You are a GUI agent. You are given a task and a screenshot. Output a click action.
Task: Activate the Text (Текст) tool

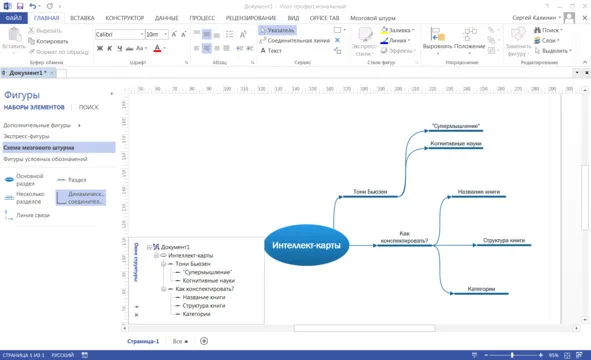(271, 51)
